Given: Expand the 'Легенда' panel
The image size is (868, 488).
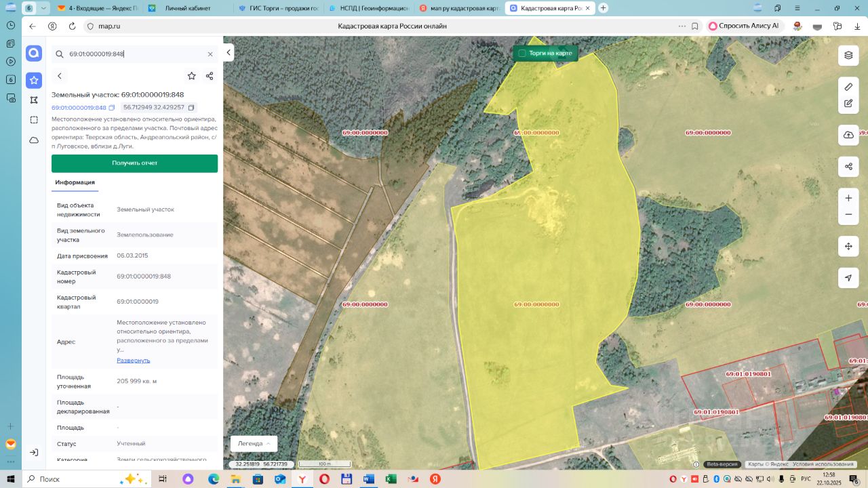Looking at the screenshot, I should coord(254,443).
